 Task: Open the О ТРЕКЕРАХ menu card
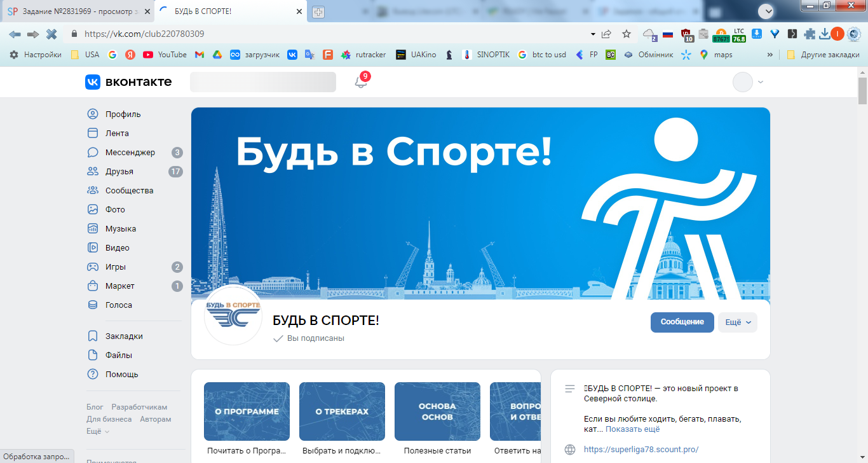(x=342, y=411)
